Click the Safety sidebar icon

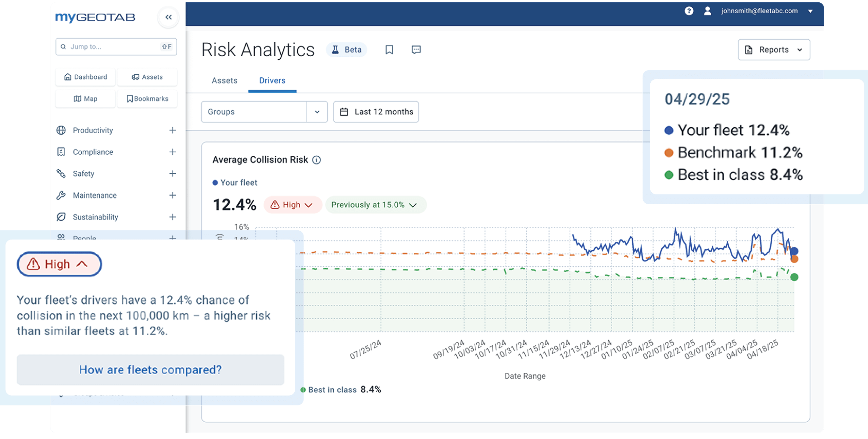61,174
